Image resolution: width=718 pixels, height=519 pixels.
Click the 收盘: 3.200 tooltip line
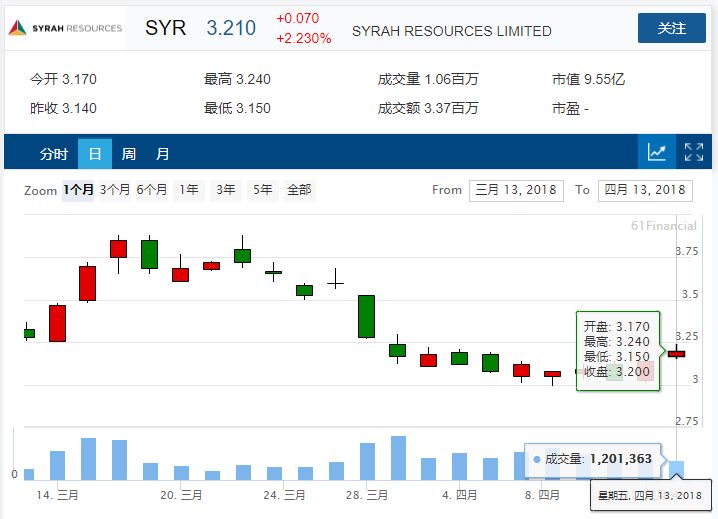tap(616, 371)
